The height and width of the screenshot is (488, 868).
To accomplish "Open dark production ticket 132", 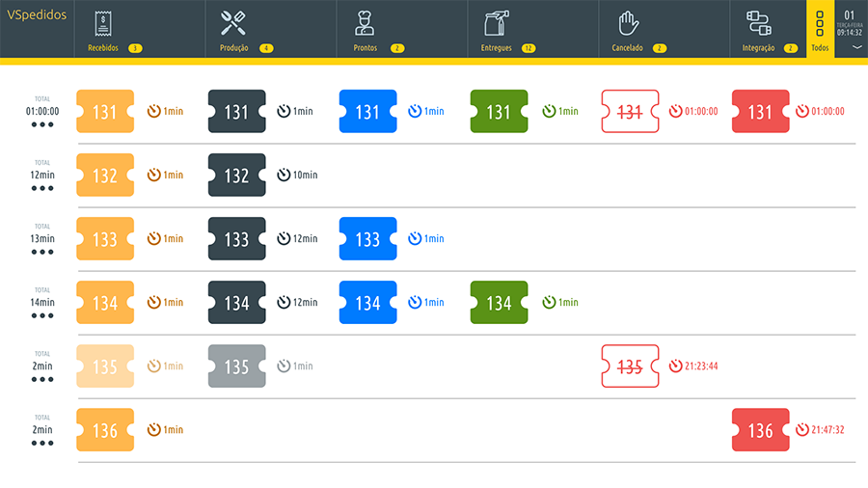I will [x=236, y=176].
